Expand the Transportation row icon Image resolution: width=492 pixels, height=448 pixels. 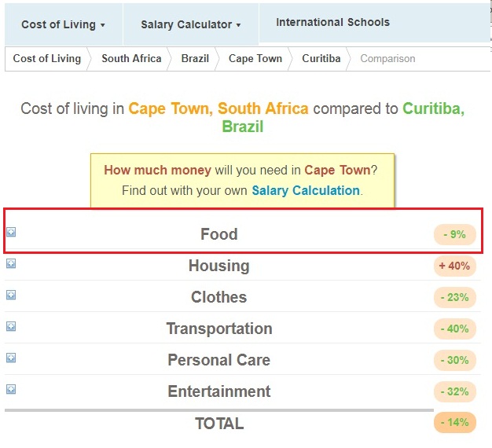point(11,326)
